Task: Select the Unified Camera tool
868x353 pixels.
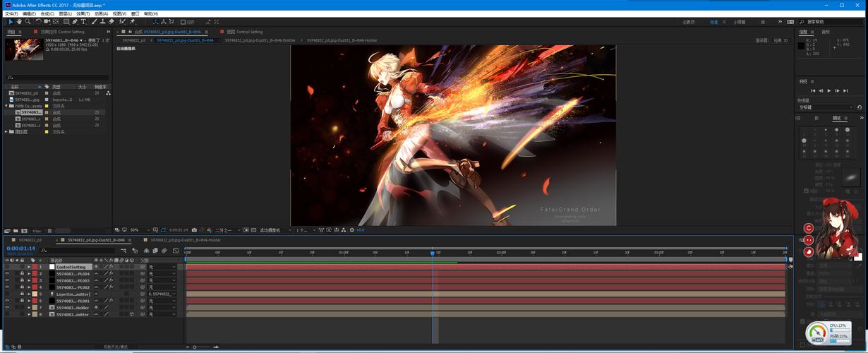Action: point(47,22)
